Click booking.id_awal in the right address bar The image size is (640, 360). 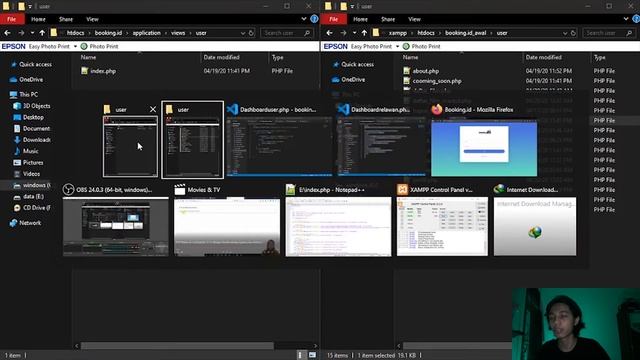[x=466, y=33]
